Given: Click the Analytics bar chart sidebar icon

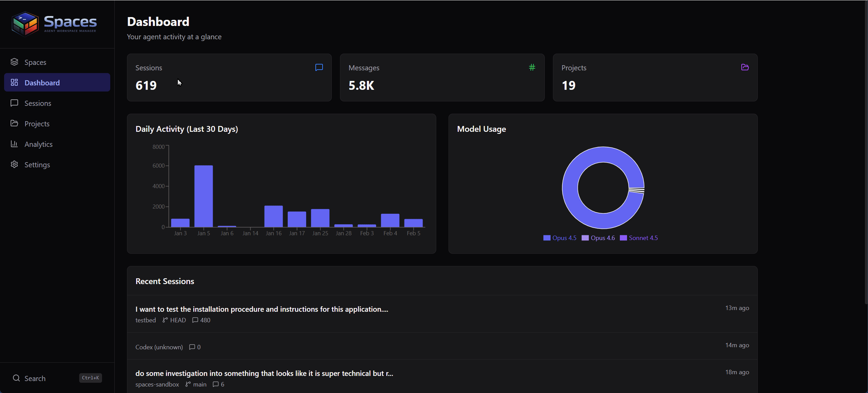Looking at the screenshot, I should [14, 144].
